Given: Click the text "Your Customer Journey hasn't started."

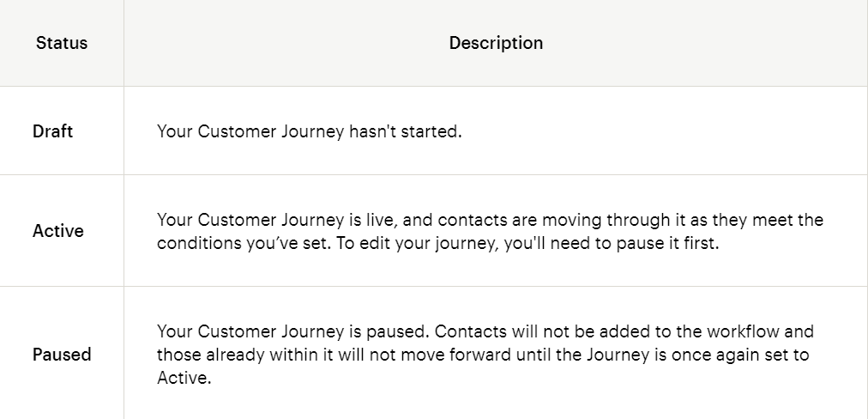Looking at the screenshot, I should [310, 131].
